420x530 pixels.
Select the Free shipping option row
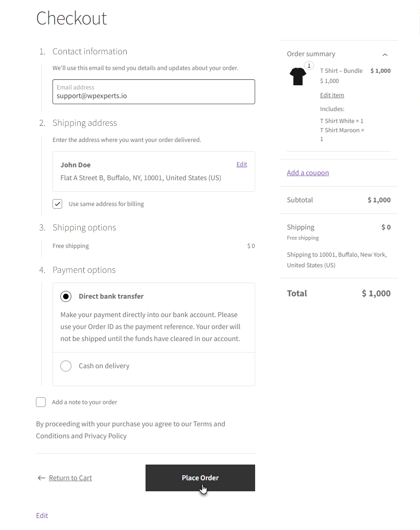tap(154, 246)
